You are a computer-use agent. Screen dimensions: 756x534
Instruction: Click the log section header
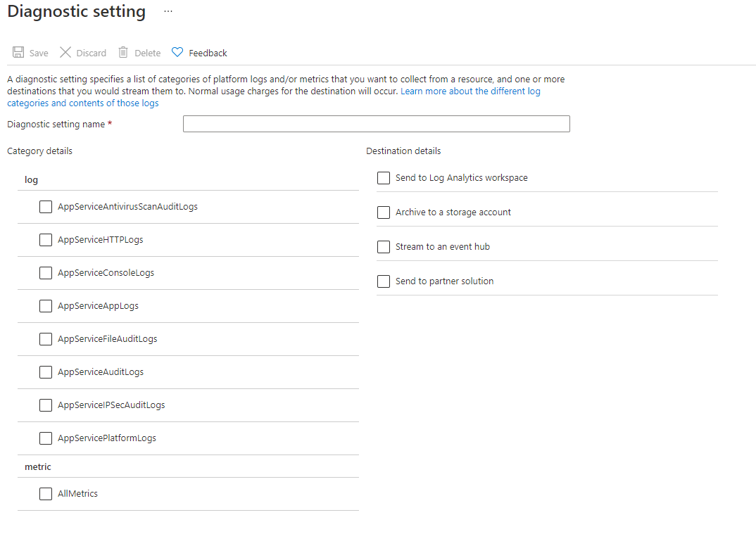click(x=32, y=180)
